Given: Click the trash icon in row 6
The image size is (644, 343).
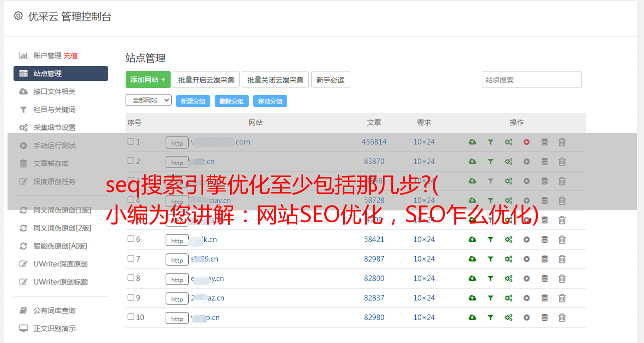Looking at the screenshot, I should point(562,239).
